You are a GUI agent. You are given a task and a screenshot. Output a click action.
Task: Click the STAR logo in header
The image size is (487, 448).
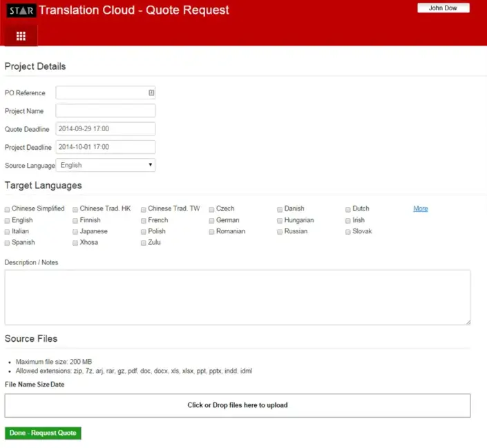click(21, 10)
